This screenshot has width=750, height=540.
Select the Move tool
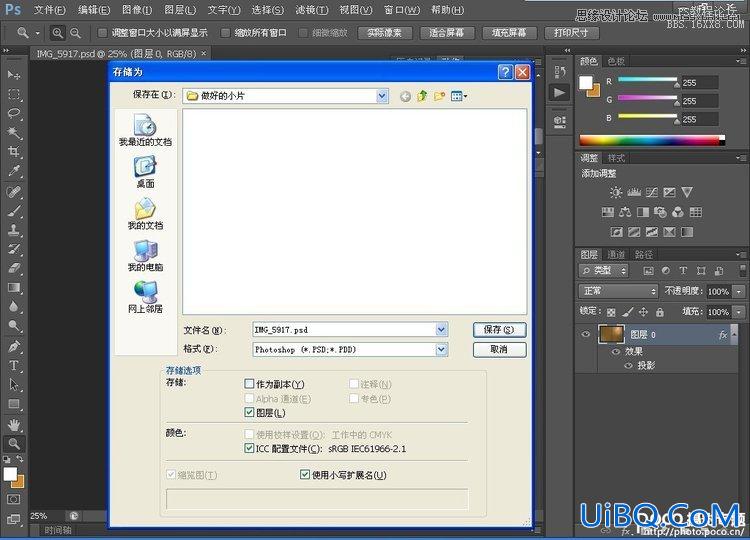(14, 75)
